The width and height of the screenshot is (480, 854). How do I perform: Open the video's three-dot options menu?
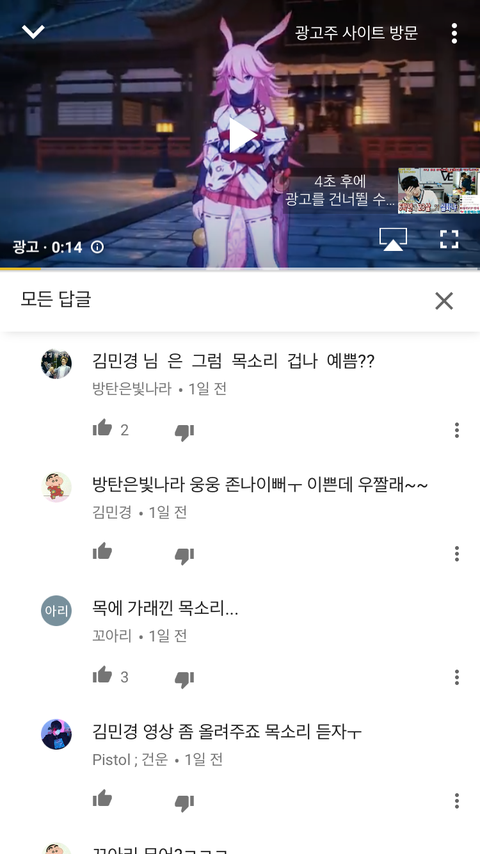[x=454, y=33]
